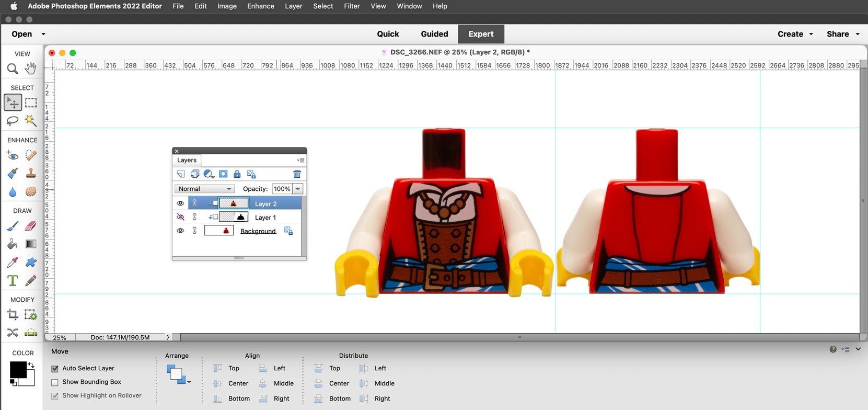This screenshot has width=868, height=410.
Task: Select the Zoom tool
Action: [x=13, y=69]
